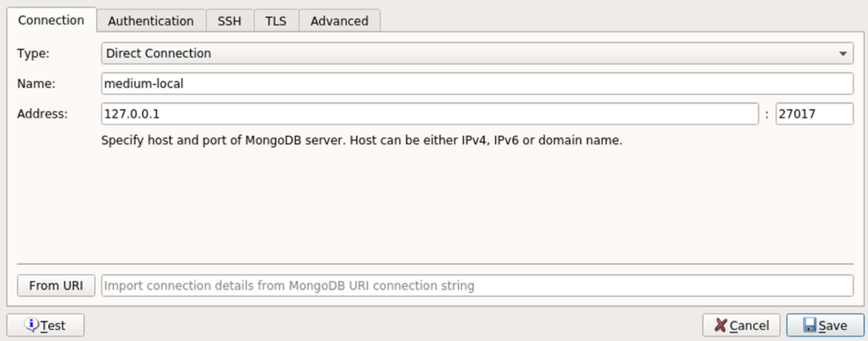
Task: Click the Test connection button label
Action: (53, 326)
